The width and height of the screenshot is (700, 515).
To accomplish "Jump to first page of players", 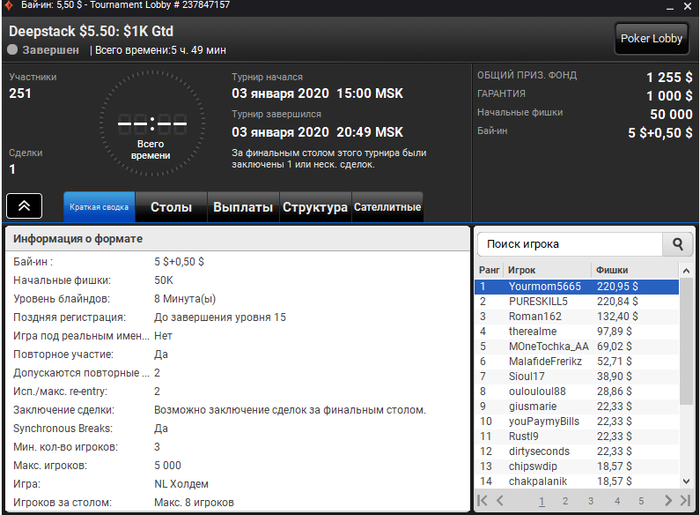I will (483, 501).
